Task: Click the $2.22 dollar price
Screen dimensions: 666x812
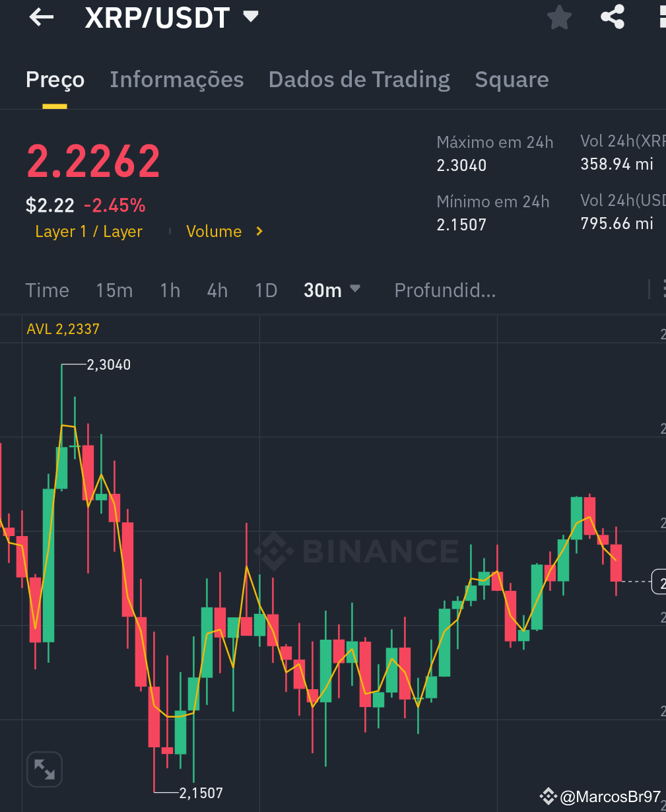Action: click(x=50, y=206)
